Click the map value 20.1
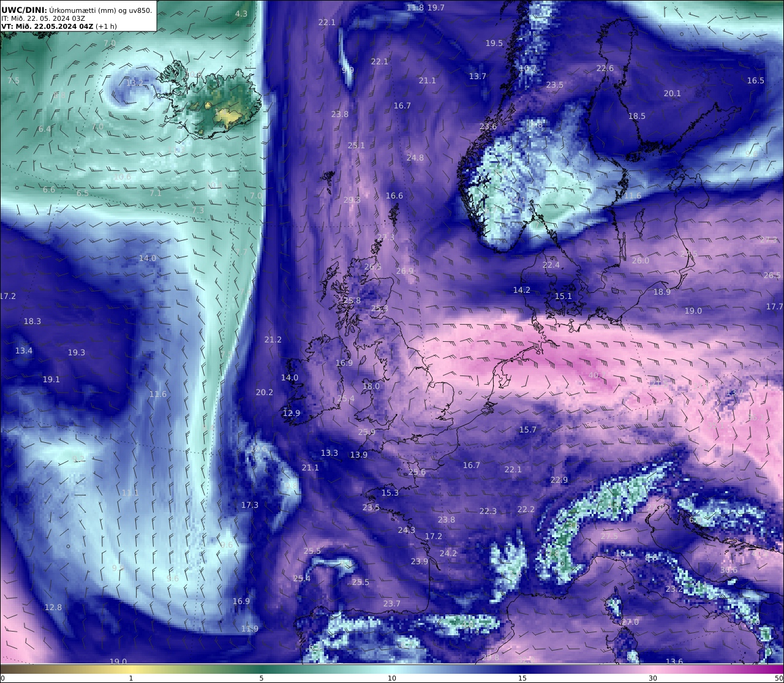The height and width of the screenshot is (683, 784). 673,93
